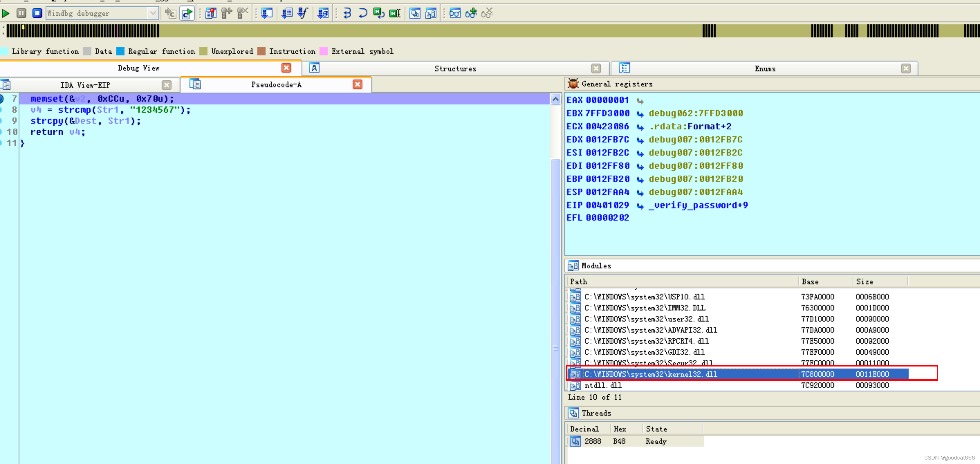The image size is (980, 464).
Task: Click the EBX register value 7FFD3000
Action: pos(608,113)
